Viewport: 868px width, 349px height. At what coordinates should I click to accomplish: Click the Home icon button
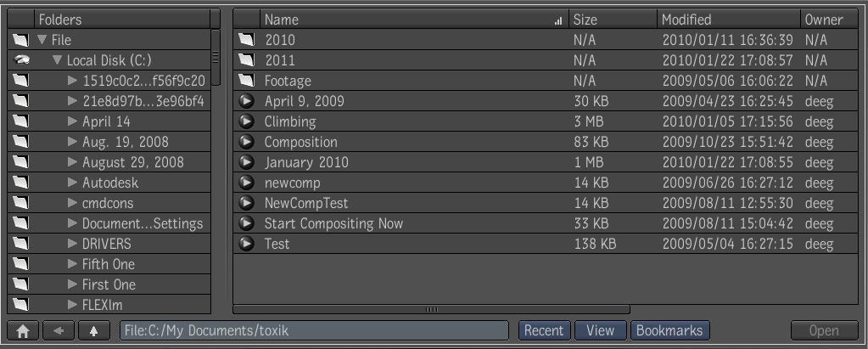(x=23, y=330)
